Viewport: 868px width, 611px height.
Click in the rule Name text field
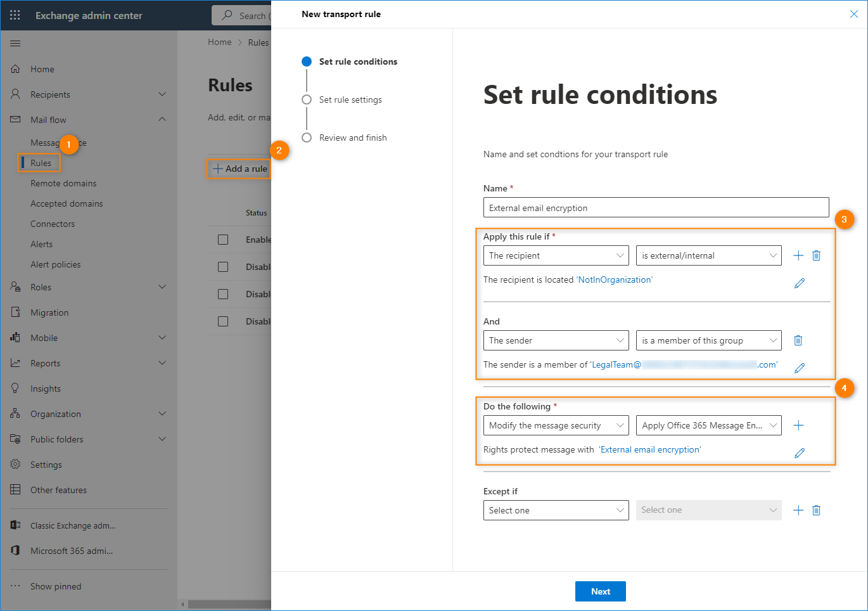coord(656,208)
